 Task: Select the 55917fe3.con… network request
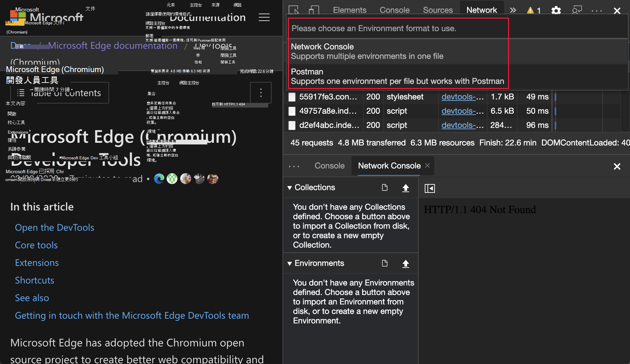[x=328, y=97]
